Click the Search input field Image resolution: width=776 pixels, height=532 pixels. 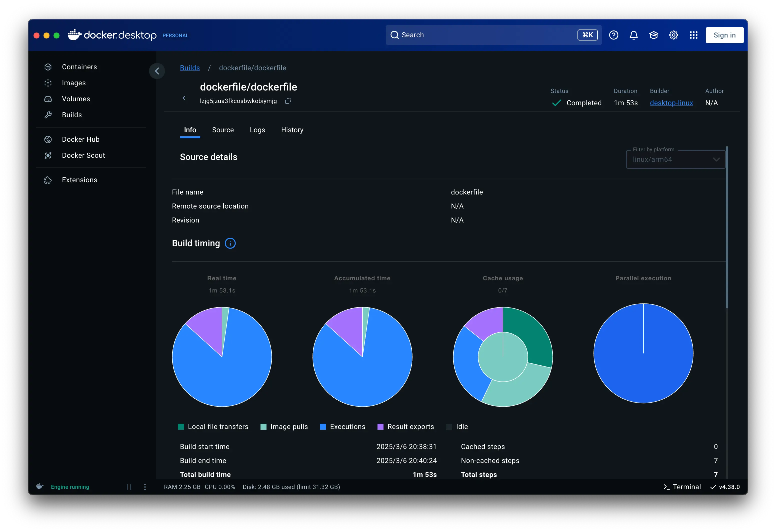click(484, 35)
